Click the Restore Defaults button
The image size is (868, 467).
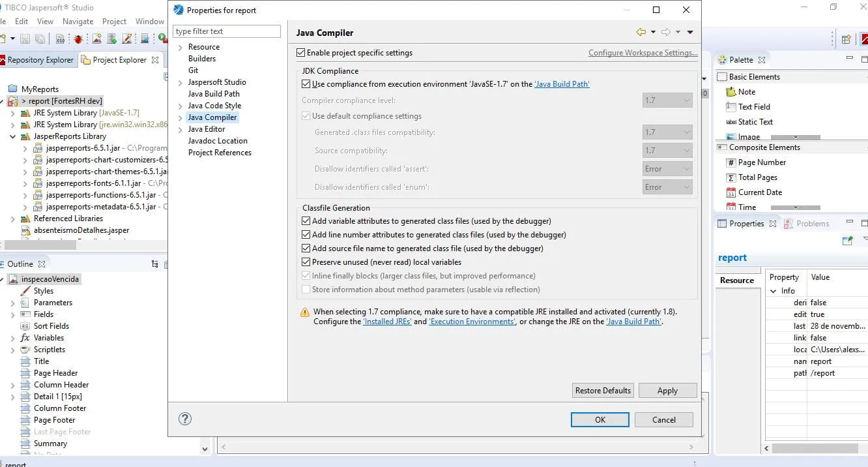(x=603, y=391)
